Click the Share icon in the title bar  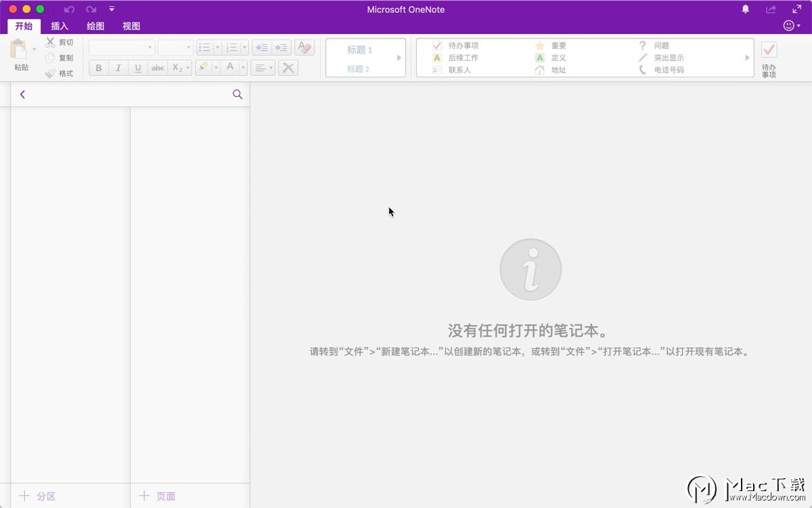coord(771,9)
